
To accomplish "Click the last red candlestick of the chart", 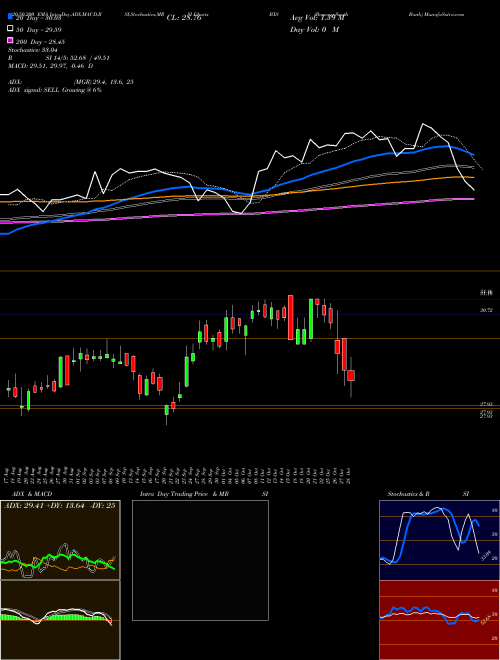I will [x=351, y=375].
